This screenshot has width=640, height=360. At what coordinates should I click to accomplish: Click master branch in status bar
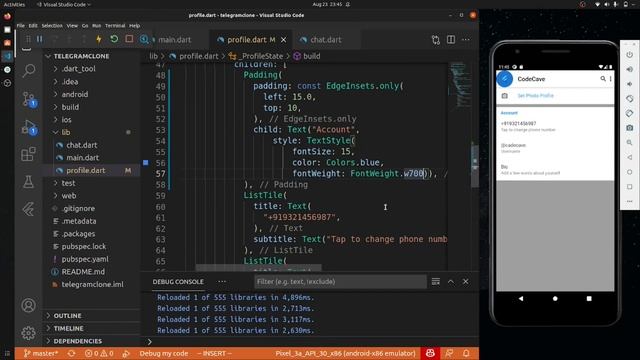click(x=41, y=353)
